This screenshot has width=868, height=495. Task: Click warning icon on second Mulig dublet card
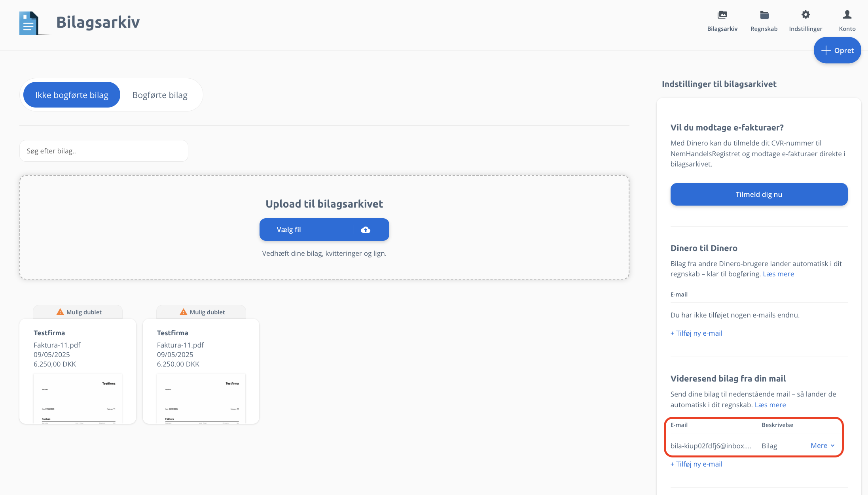[184, 312]
